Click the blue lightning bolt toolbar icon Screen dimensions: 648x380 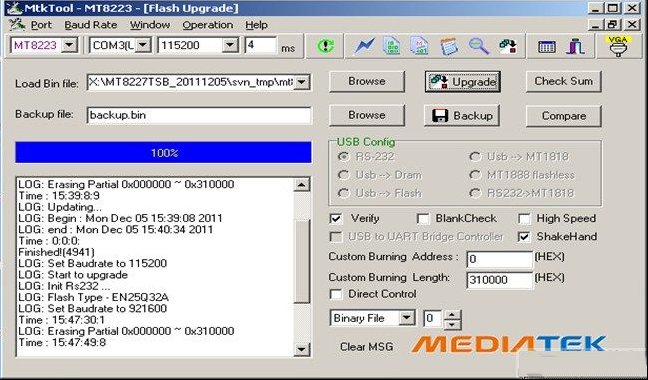click(x=364, y=46)
